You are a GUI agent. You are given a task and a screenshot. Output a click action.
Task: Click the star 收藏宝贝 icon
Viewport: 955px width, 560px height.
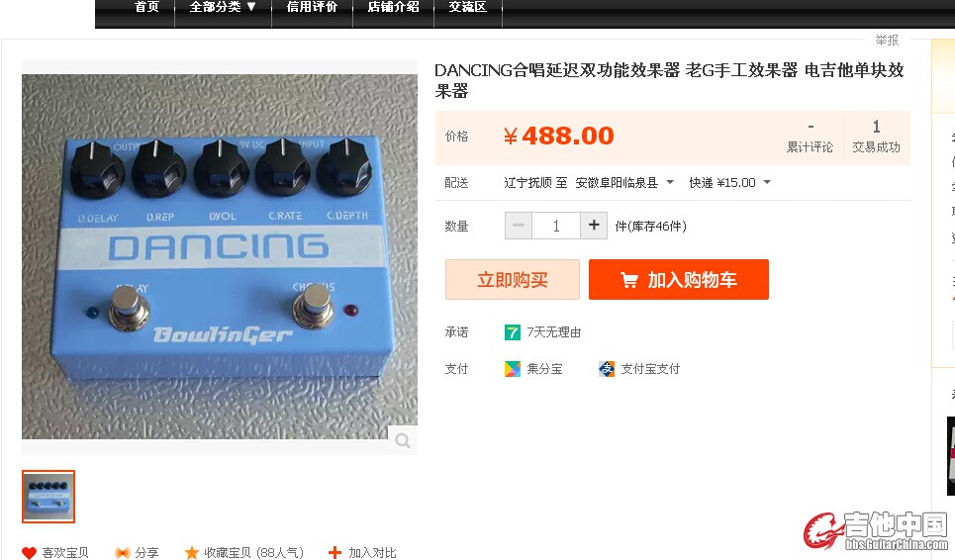tap(192, 553)
